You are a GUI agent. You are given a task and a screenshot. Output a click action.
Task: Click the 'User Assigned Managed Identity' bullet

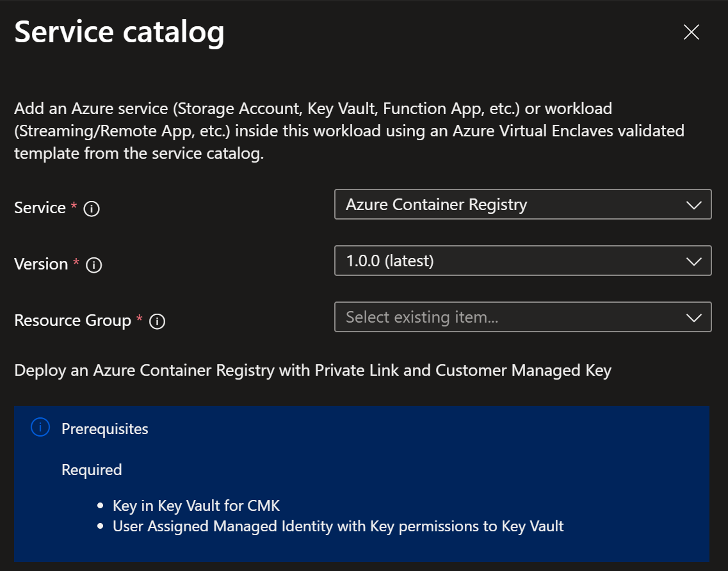[338, 526]
